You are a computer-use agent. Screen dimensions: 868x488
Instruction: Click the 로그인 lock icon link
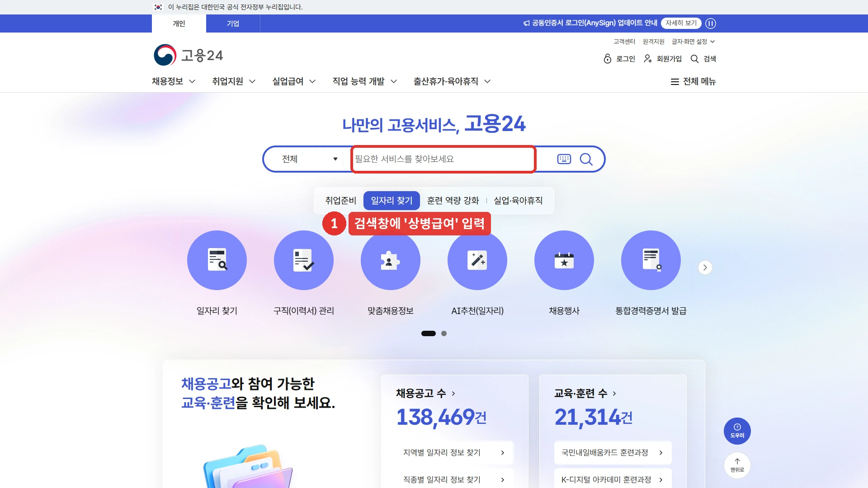point(619,59)
